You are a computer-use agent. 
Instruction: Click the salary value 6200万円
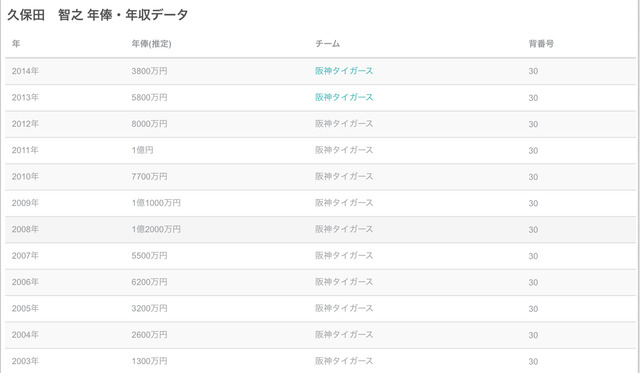pos(149,282)
